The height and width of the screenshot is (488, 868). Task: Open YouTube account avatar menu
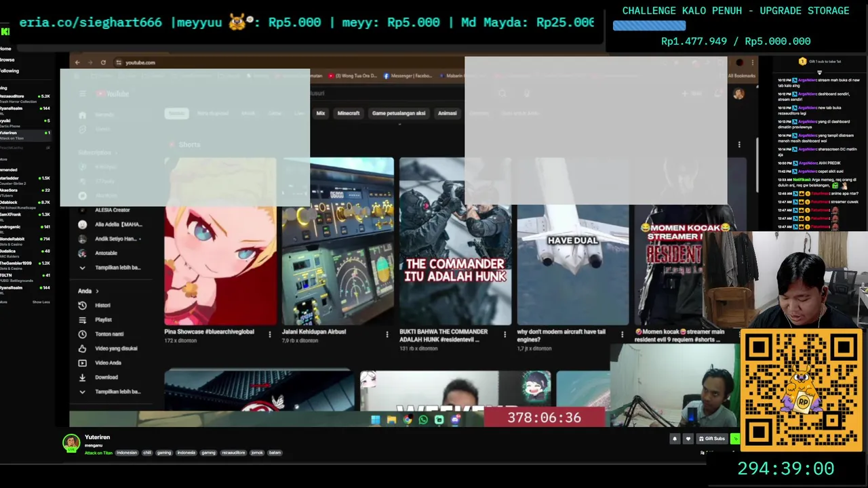coord(738,94)
